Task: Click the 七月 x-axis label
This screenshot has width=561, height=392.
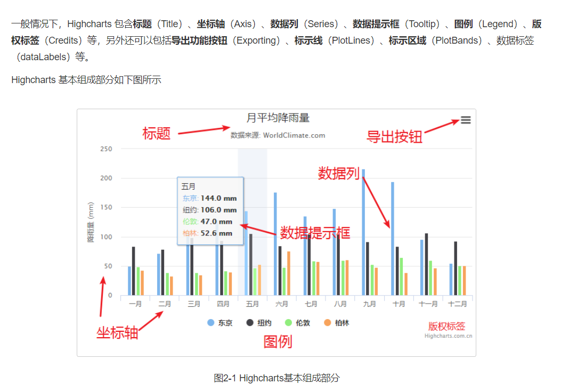Action: (x=311, y=304)
